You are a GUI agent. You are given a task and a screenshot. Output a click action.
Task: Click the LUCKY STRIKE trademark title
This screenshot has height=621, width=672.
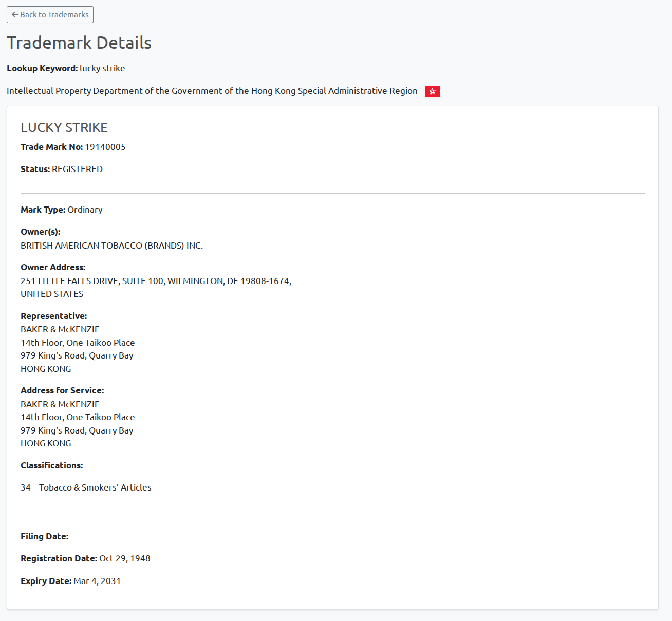pyautogui.click(x=64, y=127)
